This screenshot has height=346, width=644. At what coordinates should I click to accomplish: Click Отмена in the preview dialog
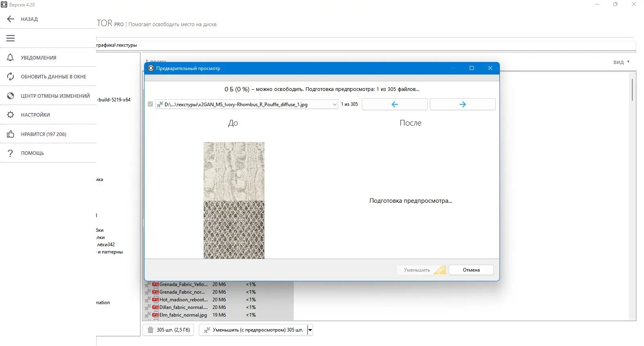point(471,270)
